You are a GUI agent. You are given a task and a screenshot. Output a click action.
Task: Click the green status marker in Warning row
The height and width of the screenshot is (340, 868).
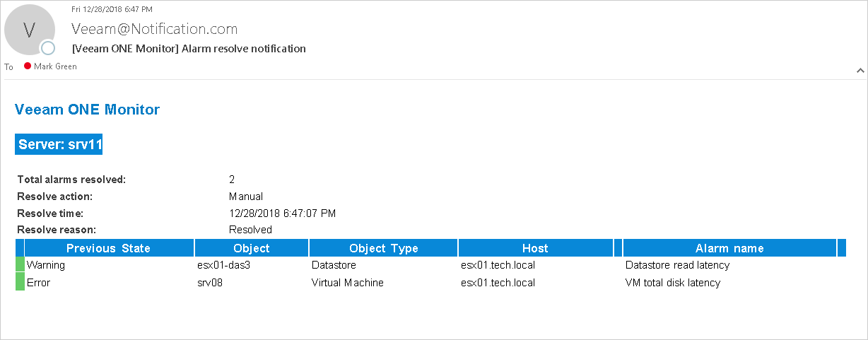pos(20,265)
